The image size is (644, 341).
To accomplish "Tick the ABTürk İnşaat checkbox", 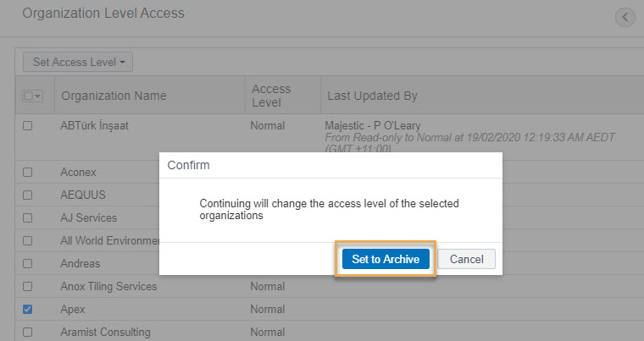I will point(27,125).
